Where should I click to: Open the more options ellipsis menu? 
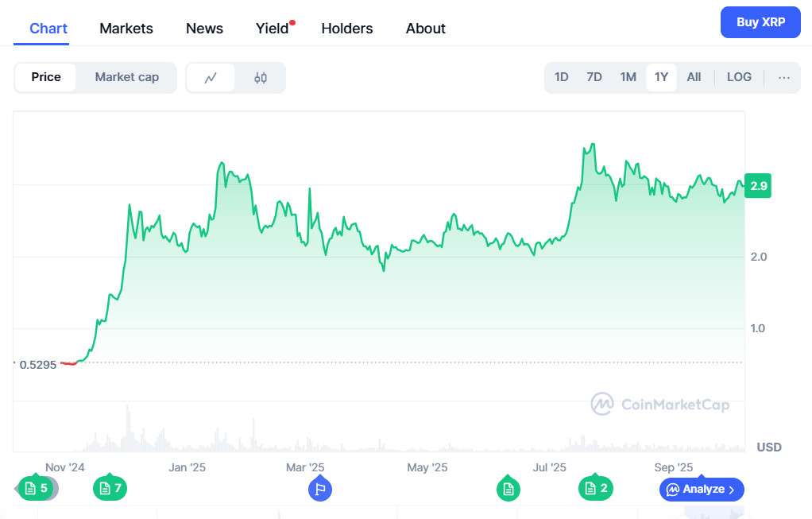[x=784, y=78]
